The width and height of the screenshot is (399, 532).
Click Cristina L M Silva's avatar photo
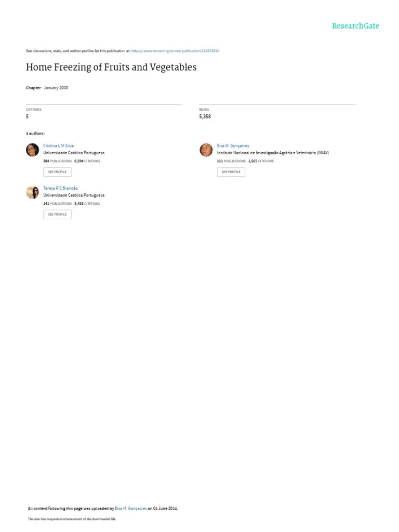[x=33, y=150]
